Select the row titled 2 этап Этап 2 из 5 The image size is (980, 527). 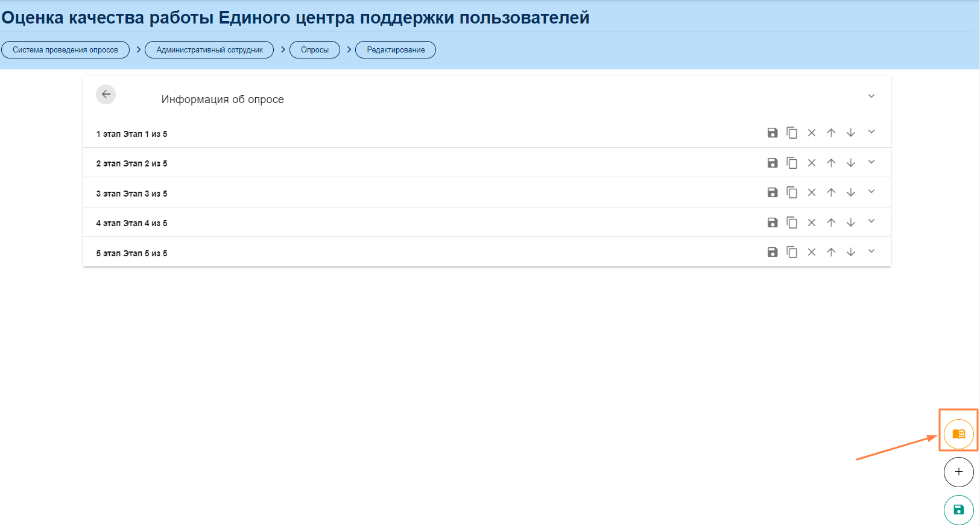tap(131, 163)
